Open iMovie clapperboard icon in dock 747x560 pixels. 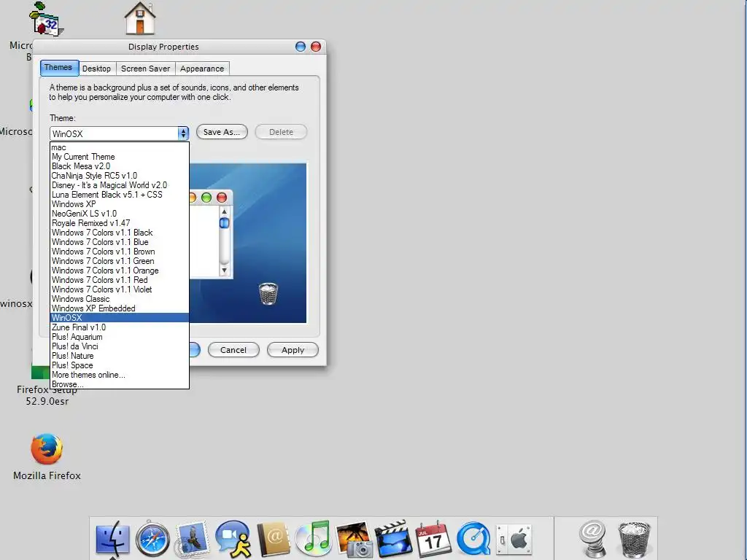point(393,539)
